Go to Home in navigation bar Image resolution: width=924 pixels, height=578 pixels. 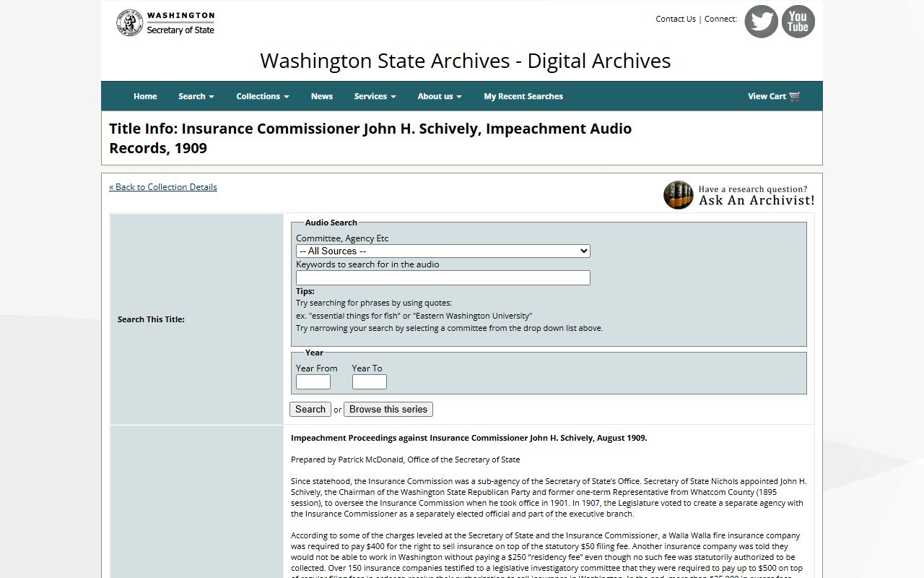coord(145,96)
